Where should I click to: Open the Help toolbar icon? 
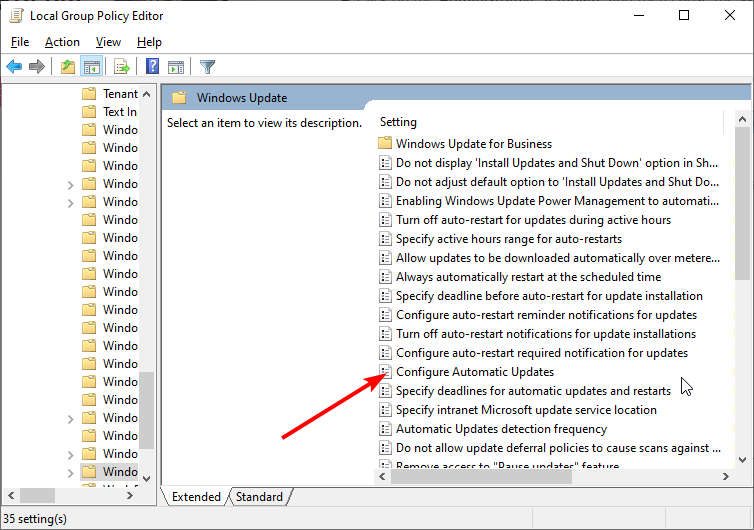tap(152, 66)
